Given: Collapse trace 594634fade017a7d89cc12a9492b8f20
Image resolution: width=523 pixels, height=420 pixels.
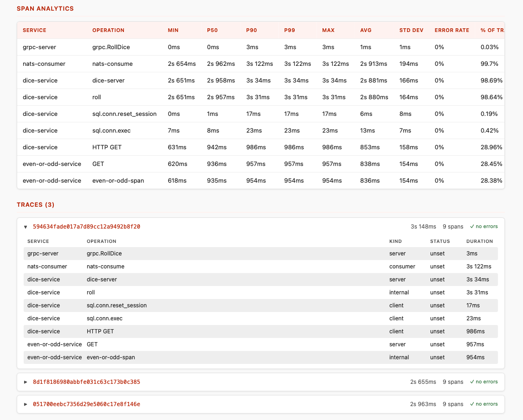Looking at the screenshot, I should point(26,227).
